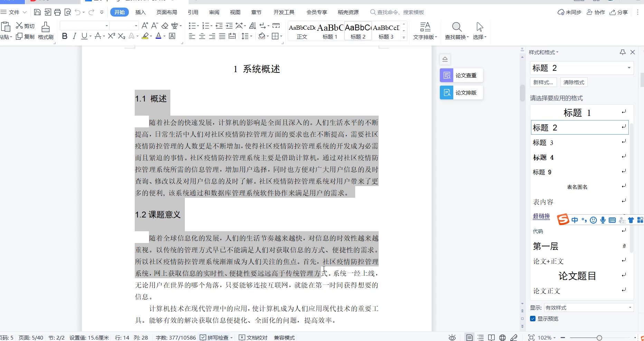Click the Cut (剪切) scissors icon
The image size is (644, 341).
click(x=19, y=26)
